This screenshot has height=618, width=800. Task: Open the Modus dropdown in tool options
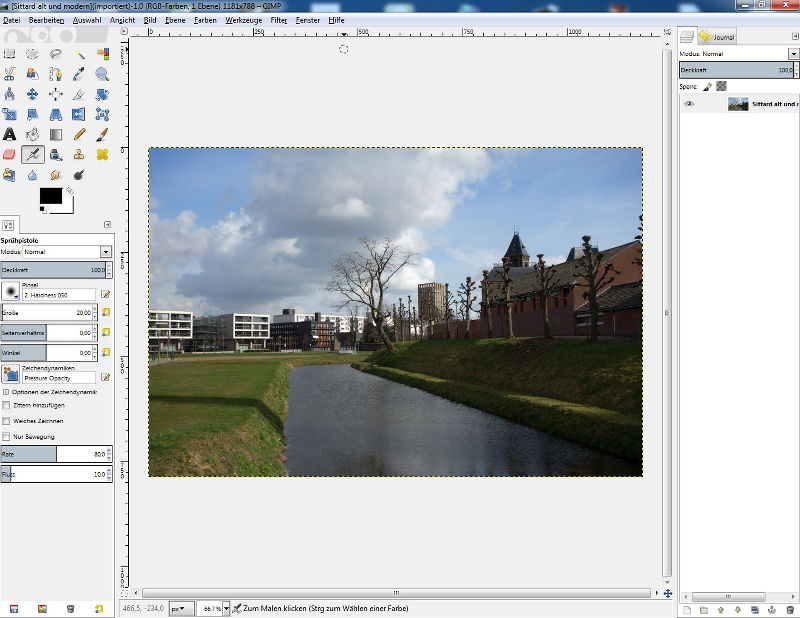[106, 252]
